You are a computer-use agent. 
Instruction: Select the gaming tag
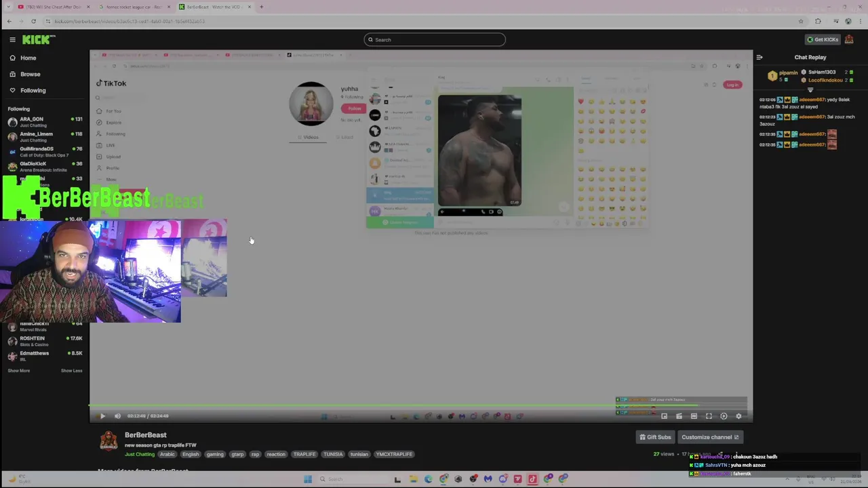point(215,454)
